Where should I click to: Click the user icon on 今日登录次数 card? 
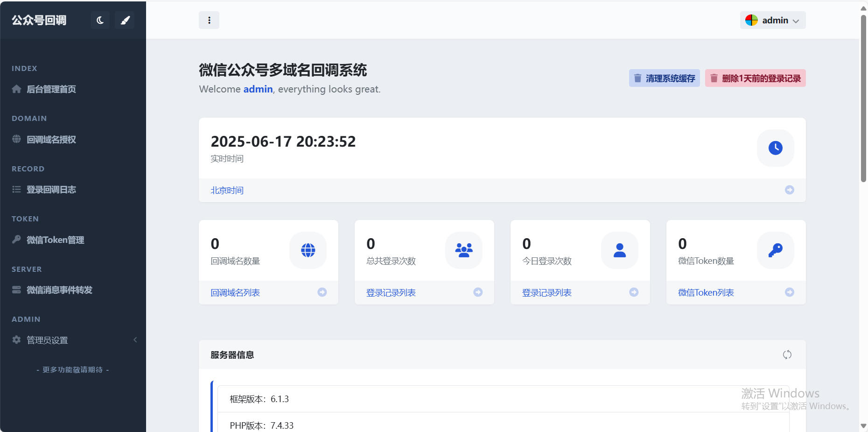[620, 250]
